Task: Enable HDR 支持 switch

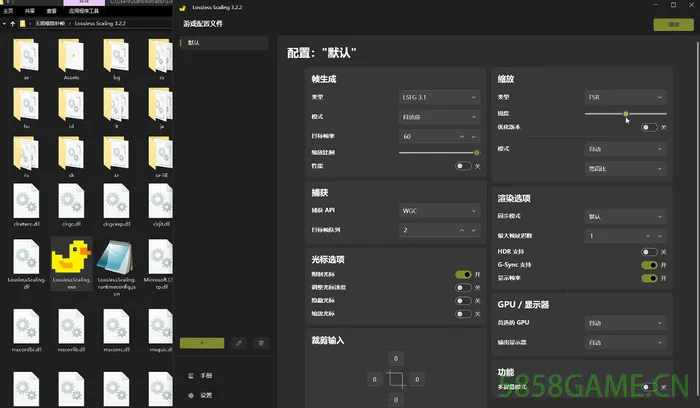Action: click(649, 252)
